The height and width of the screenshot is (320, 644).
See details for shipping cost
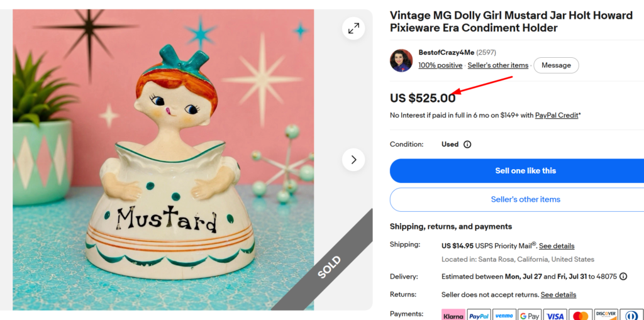click(x=557, y=246)
